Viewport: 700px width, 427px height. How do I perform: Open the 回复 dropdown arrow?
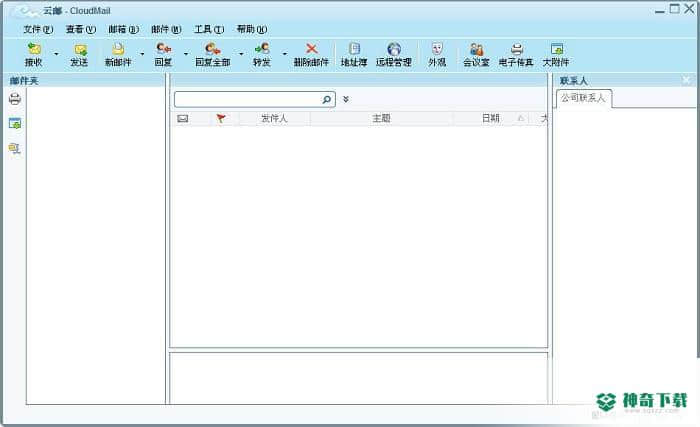pyautogui.click(x=186, y=54)
